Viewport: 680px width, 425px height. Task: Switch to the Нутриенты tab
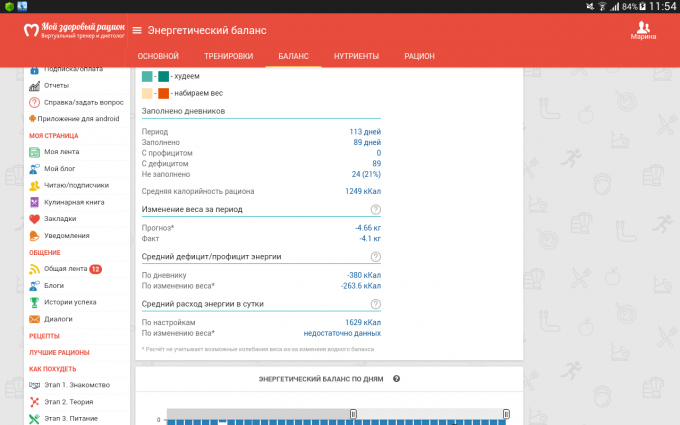click(356, 57)
